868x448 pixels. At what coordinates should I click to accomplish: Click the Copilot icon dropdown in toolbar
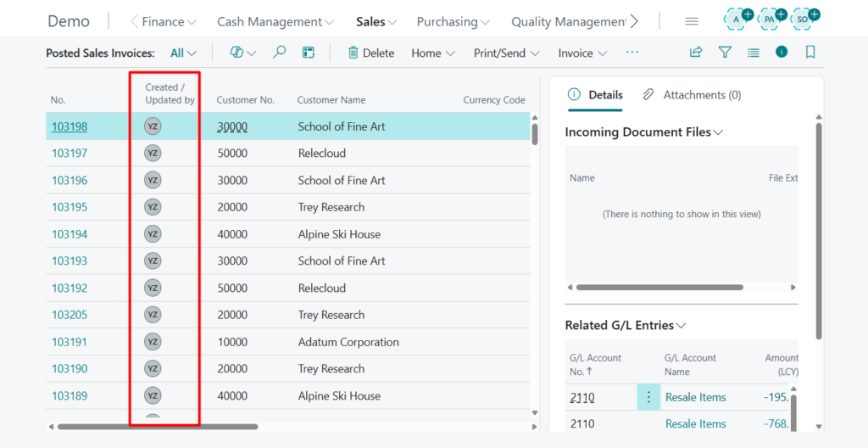(x=242, y=53)
